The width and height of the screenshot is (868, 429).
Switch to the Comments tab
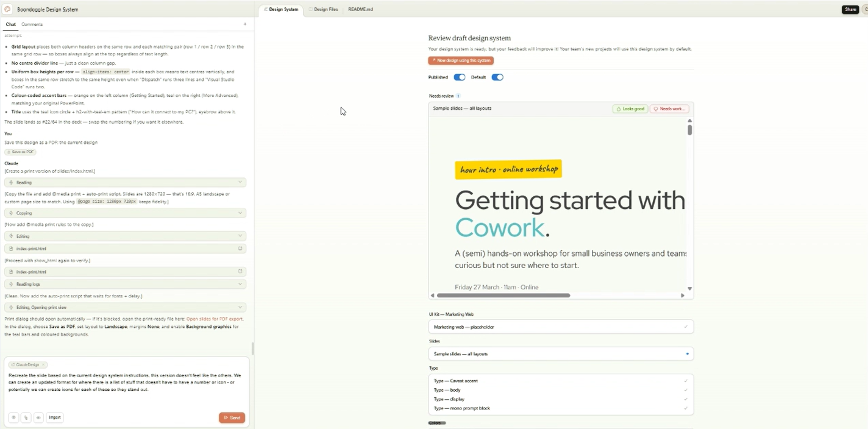tap(32, 24)
